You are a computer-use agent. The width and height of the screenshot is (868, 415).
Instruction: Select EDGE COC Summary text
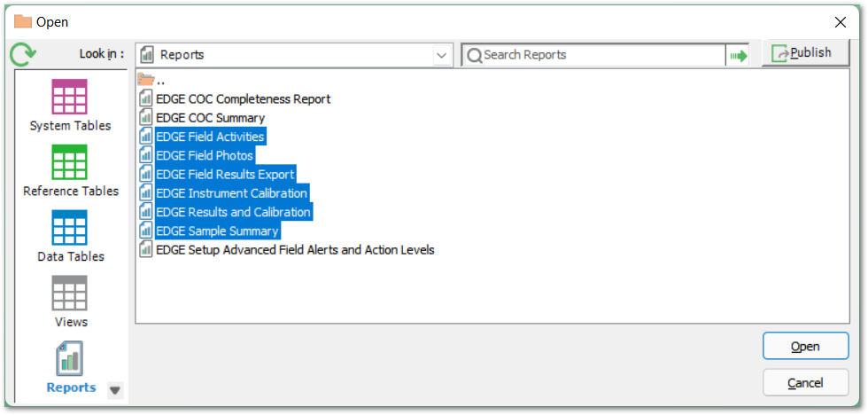click(211, 118)
